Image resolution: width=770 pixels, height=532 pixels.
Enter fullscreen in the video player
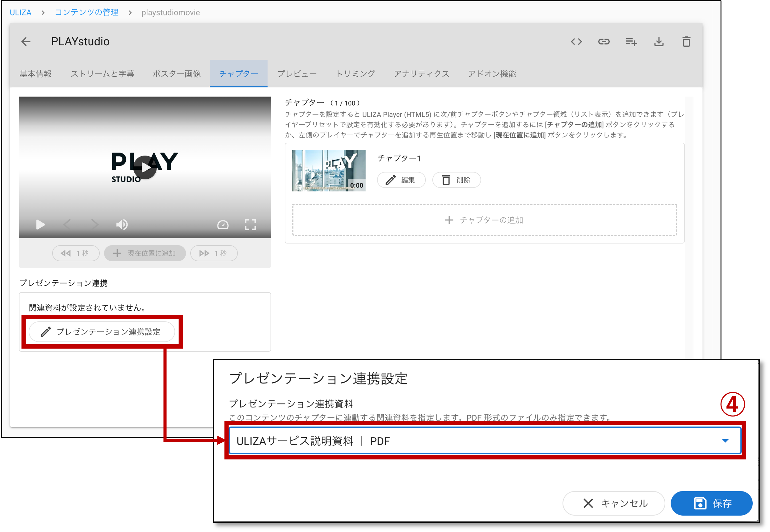pyautogui.click(x=250, y=225)
